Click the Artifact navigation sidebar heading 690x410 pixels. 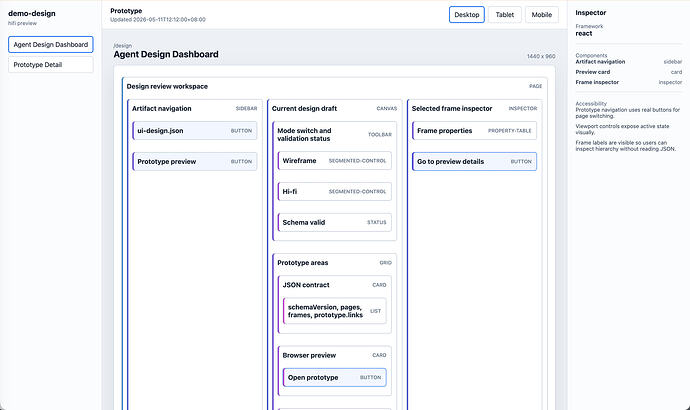click(x=161, y=108)
